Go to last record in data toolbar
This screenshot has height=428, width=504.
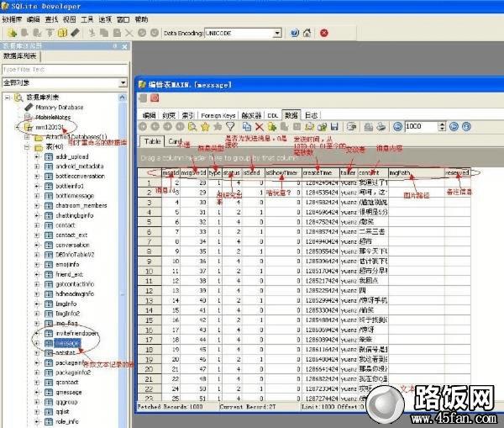180,127
